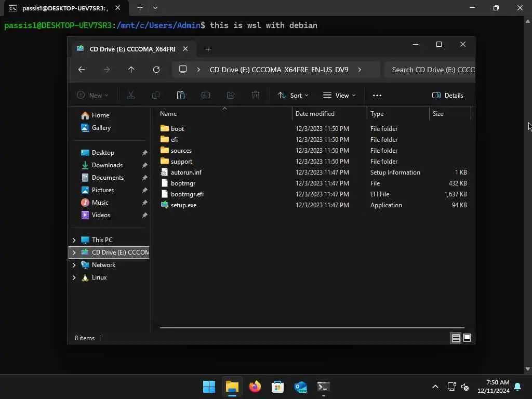The height and width of the screenshot is (399, 532).
Task: Expand the Network tree node
Action: [x=74, y=265]
